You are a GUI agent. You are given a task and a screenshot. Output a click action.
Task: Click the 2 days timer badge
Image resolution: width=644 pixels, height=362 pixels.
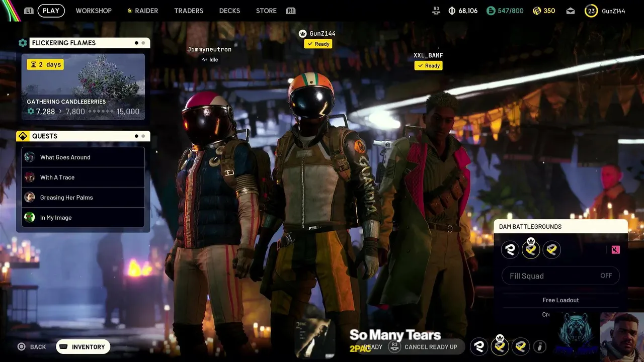click(45, 64)
